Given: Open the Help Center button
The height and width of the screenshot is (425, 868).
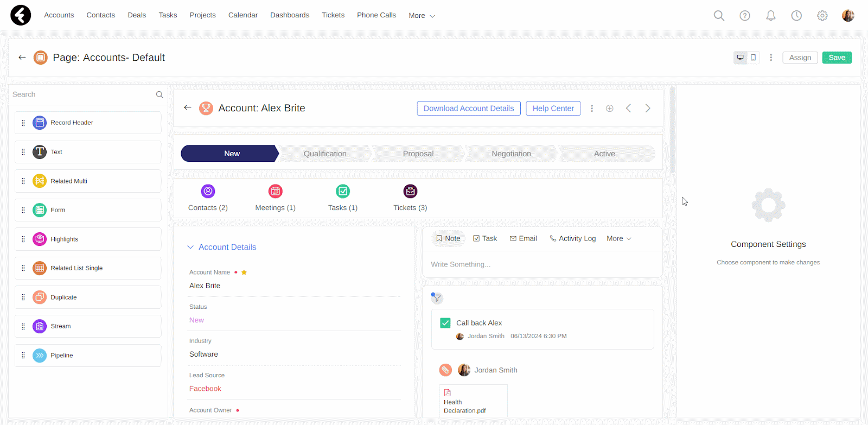Looking at the screenshot, I should click(553, 109).
